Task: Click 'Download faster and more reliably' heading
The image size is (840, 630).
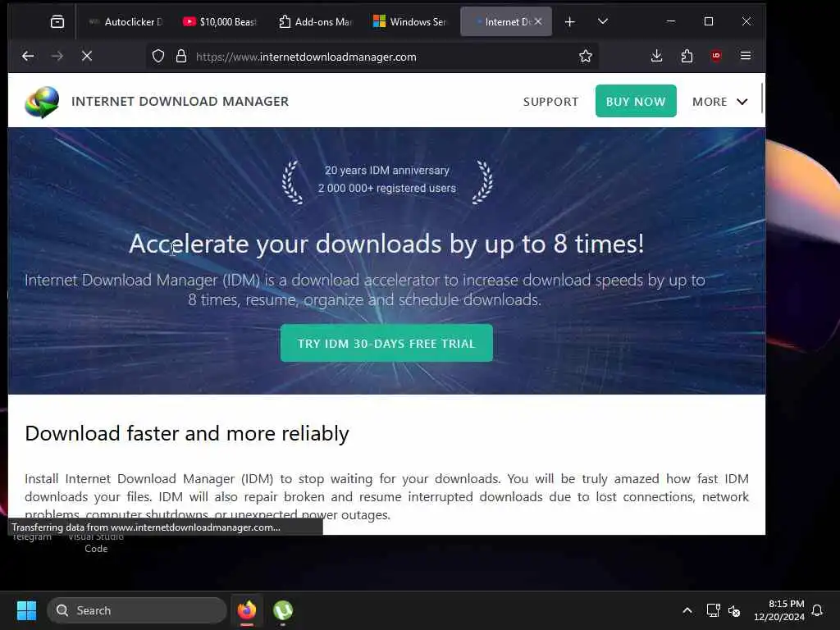Action: [187, 433]
